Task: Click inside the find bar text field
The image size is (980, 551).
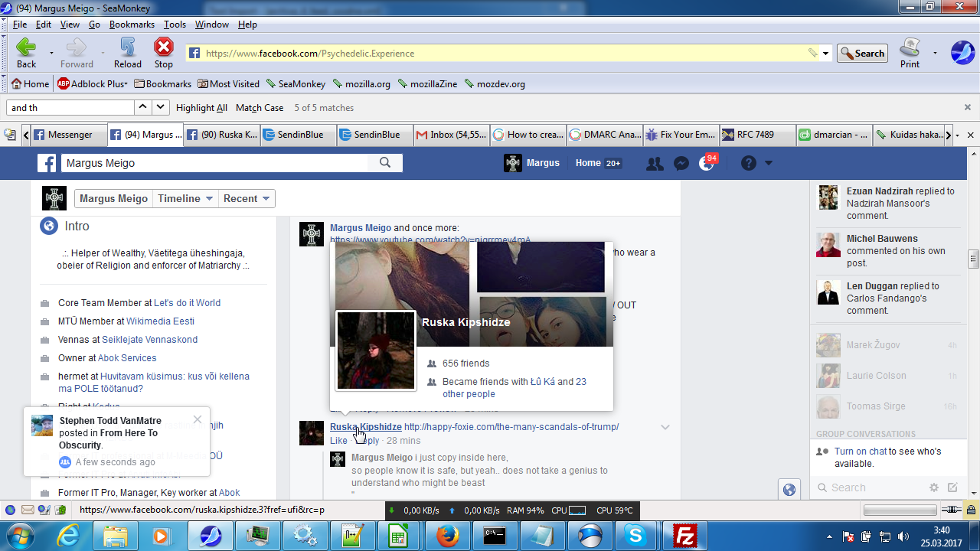Action: pyautogui.click(x=70, y=108)
